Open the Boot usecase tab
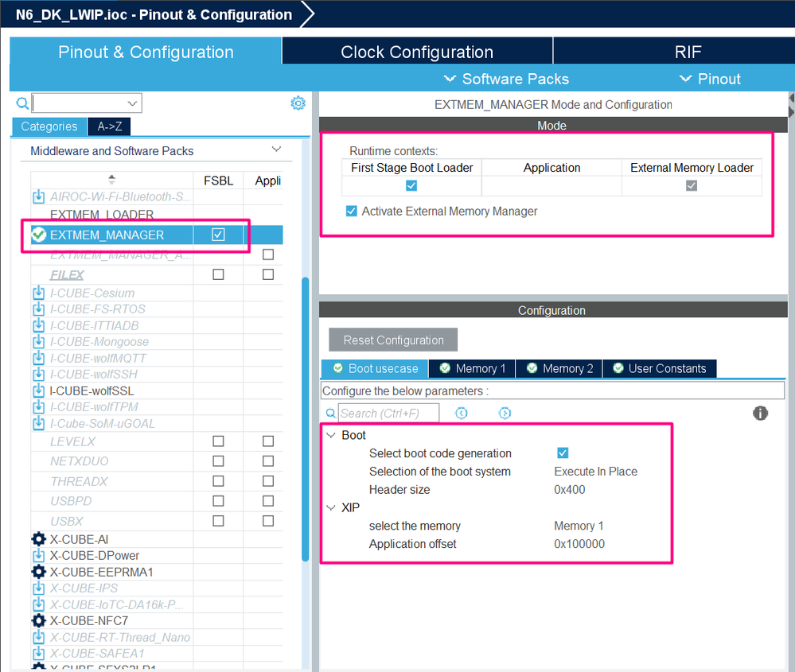This screenshot has width=795, height=672. click(375, 368)
